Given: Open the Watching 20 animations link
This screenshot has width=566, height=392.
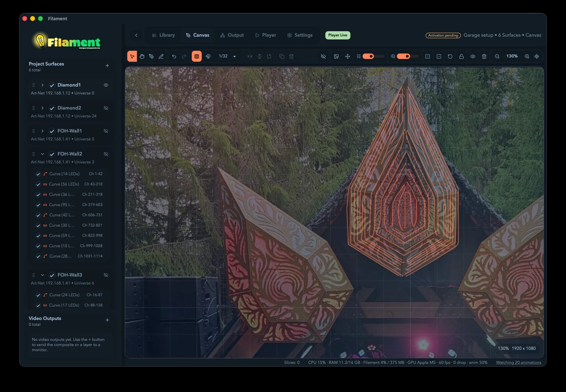Looking at the screenshot, I should pyautogui.click(x=519, y=363).
